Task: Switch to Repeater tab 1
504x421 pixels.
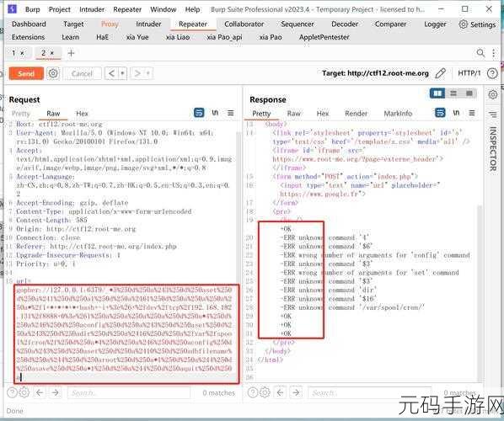Action: 13,53
